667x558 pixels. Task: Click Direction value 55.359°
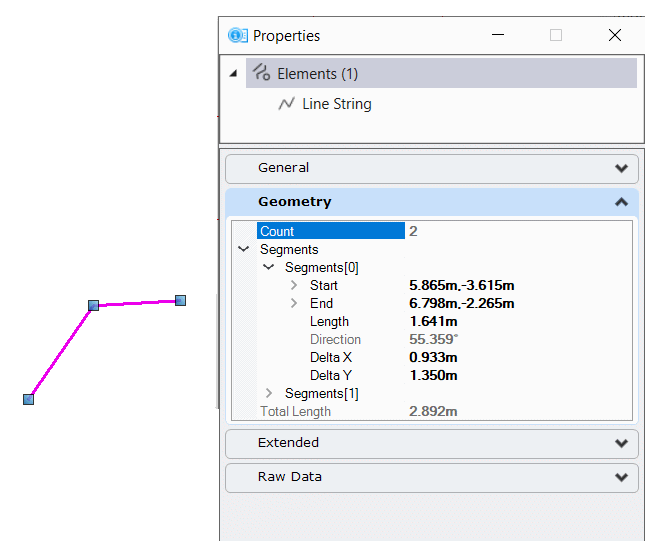(x=433, y=339)
